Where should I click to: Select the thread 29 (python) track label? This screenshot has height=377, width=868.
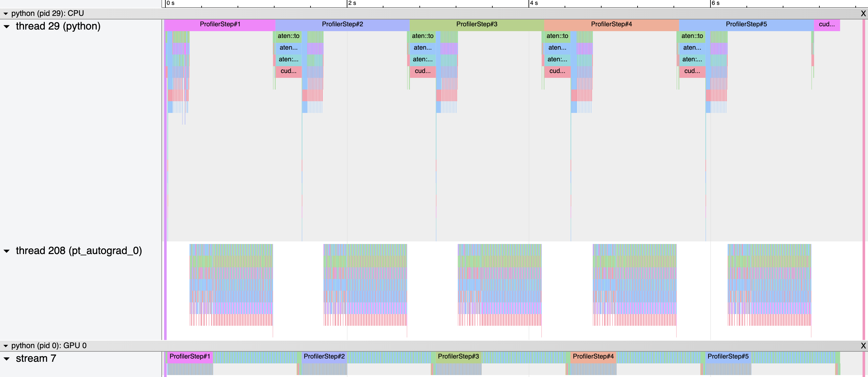coord(58,26)
